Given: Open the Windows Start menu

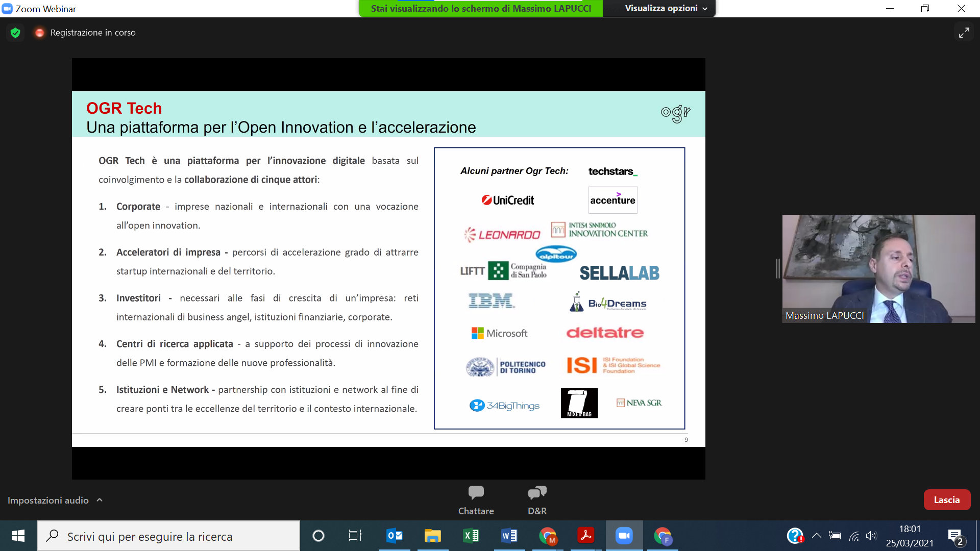Looking at the screenshot, I should 18,536.
